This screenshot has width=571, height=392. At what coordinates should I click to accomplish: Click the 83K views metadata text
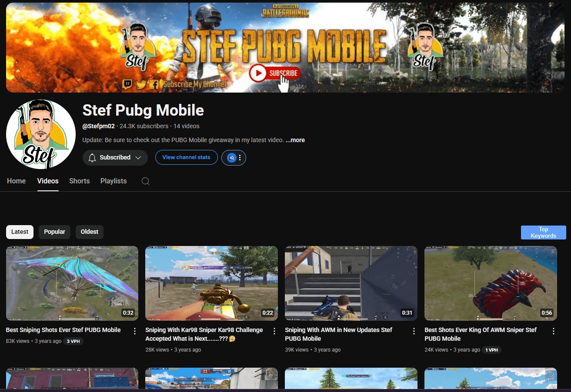[x=18, y=341]
